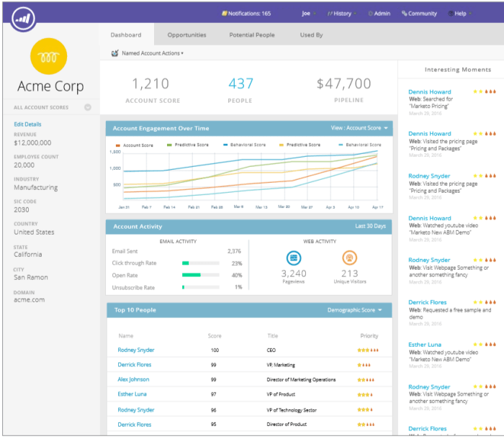Click the Admin gear icon

point(370,13)
